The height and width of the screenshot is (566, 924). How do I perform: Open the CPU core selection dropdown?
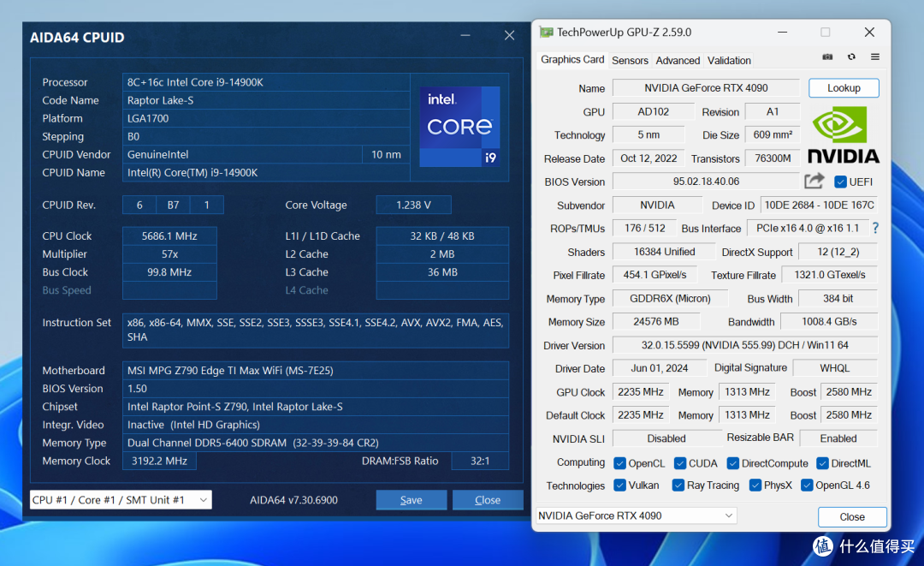pos(121,500)
